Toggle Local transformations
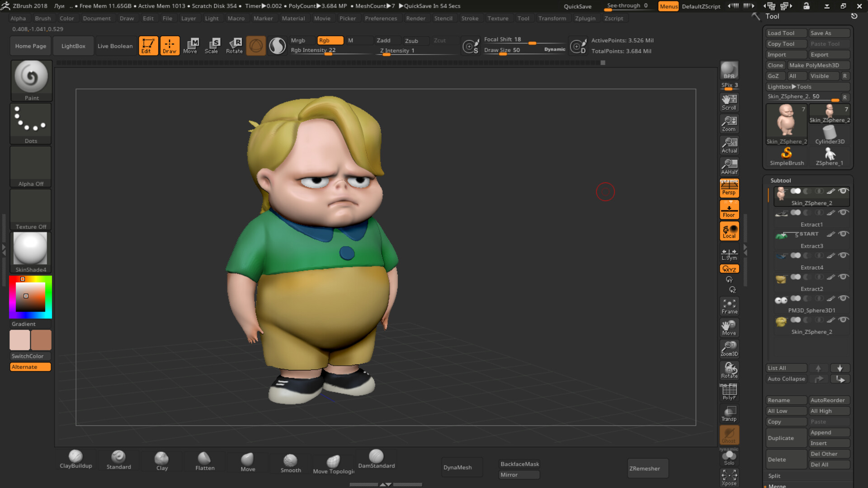868x488 pixels. click(729, 231)
